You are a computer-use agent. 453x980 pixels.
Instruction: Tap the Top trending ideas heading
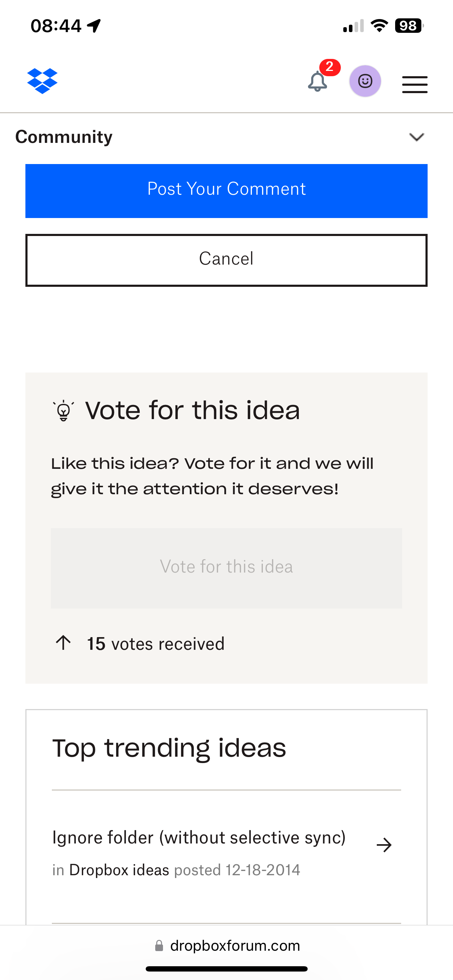[x=169, y=748]
